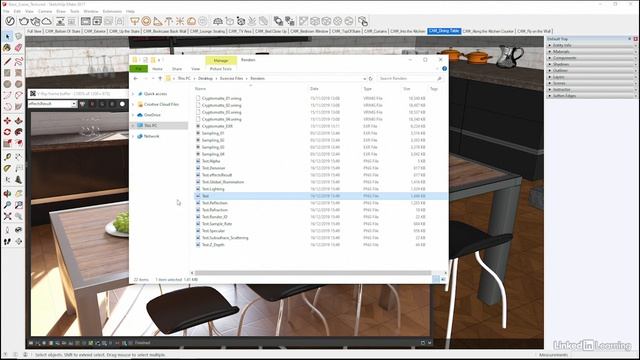Start render with the teapot icon
Image resolution: width=640 pixels, height=360 pixels.
24,21
